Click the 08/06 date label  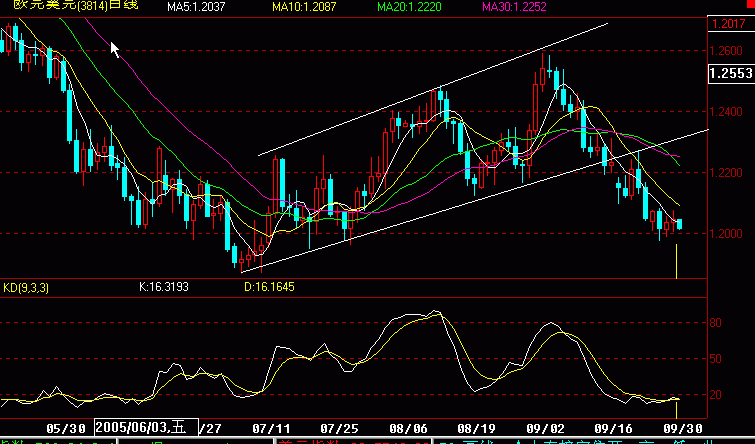coord(408,428)
